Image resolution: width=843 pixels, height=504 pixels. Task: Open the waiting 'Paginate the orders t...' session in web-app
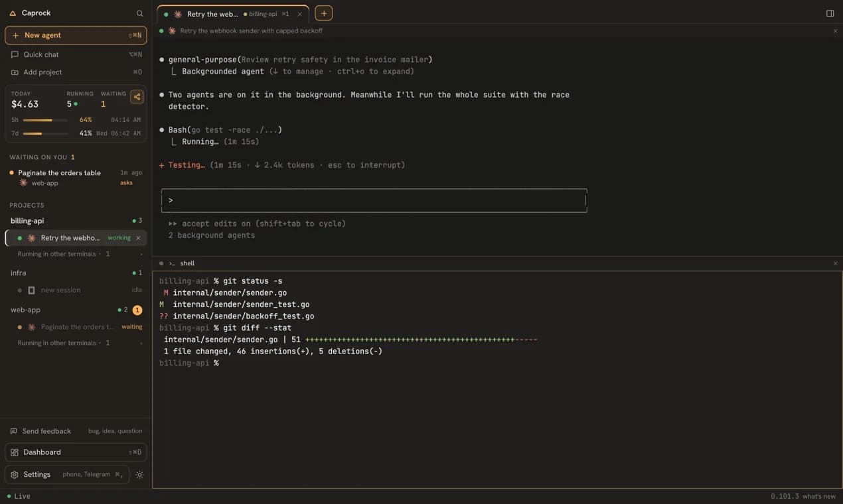[76, 327]
